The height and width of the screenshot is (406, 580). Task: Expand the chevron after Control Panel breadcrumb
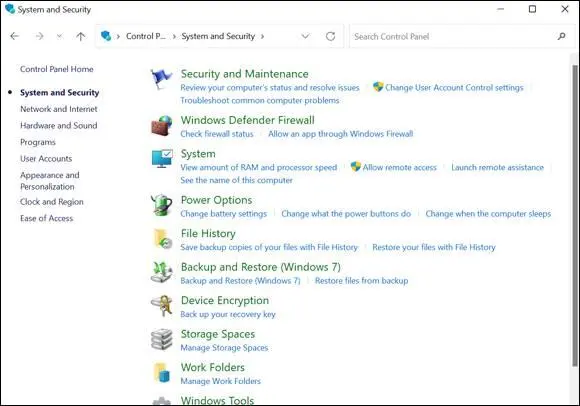coord(174,36)
